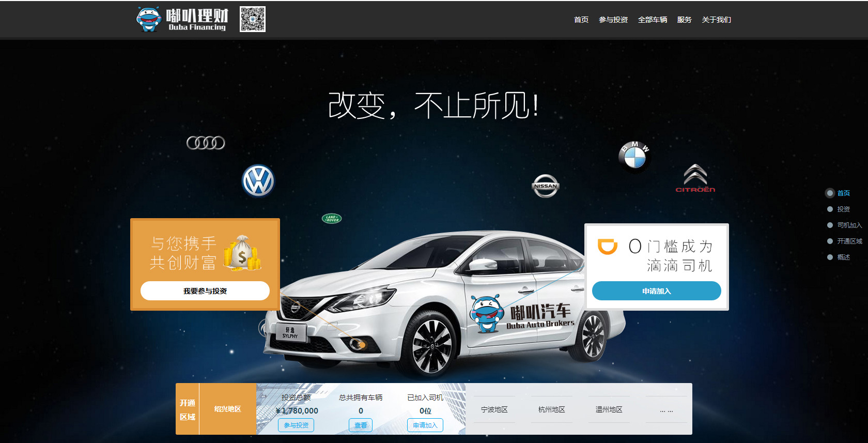Screen dimensions: 868x443
Task: Click the 0门槛成为滴滴司机 heading
Action: tap(671, 255)
